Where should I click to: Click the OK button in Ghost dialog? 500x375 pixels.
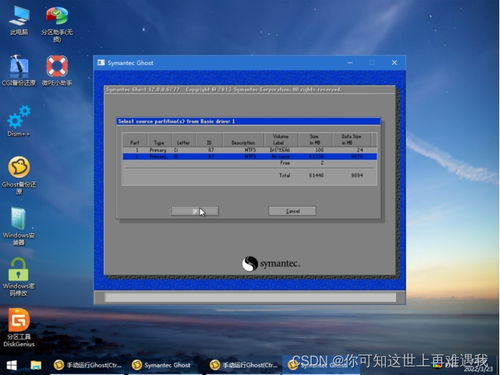click(195, 211)
